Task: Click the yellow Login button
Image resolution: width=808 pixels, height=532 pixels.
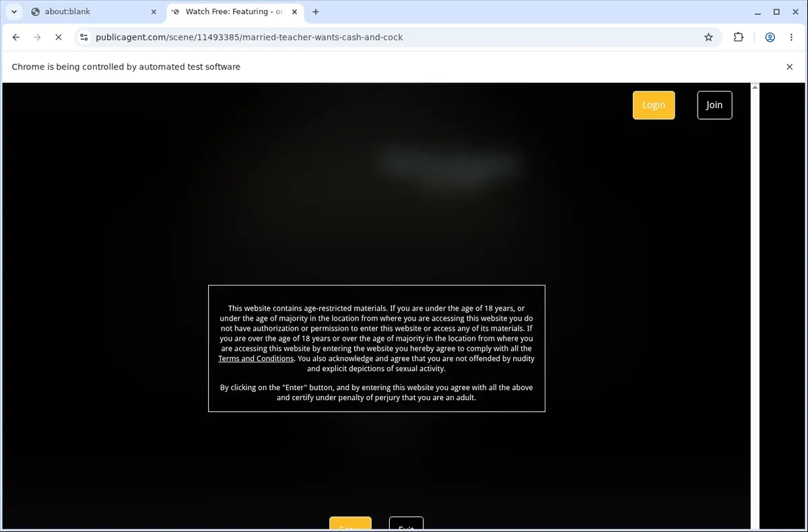Action: (653, 105)
